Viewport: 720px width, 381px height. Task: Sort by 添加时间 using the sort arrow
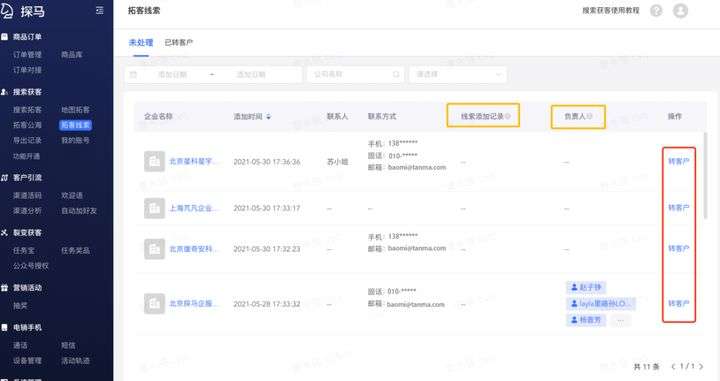click(x=269, y=117)
